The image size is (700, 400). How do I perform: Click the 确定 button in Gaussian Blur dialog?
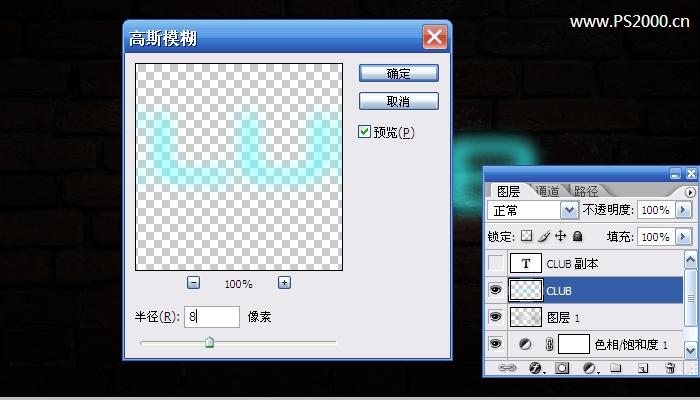(x=399, y=73)
